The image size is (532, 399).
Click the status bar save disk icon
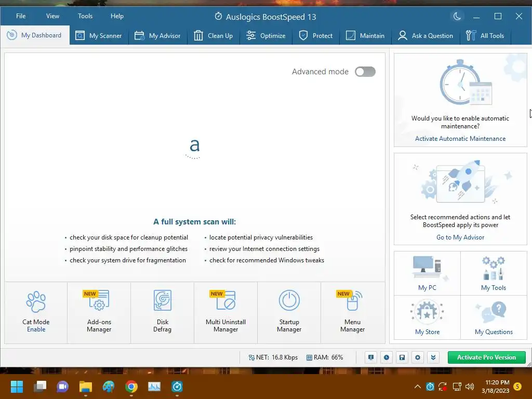[402, 357]
